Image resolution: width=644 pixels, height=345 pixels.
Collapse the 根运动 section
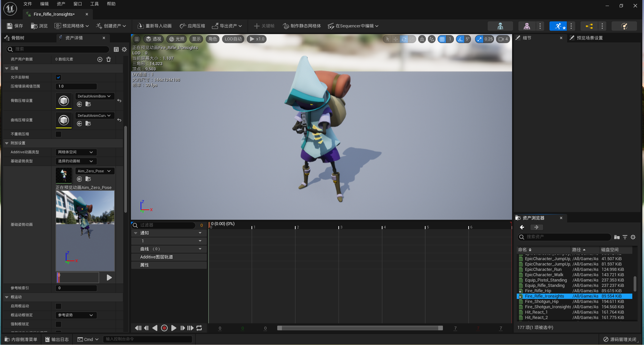point(7,297)
